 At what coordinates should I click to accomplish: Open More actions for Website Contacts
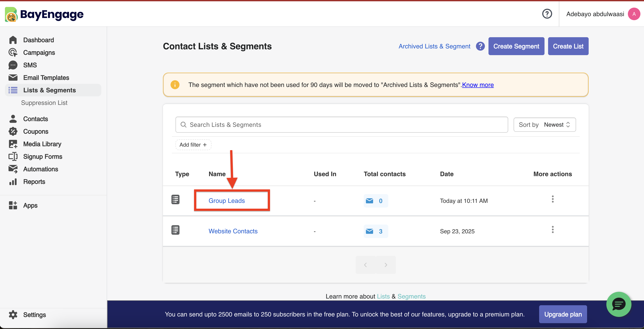coord(553,230)
